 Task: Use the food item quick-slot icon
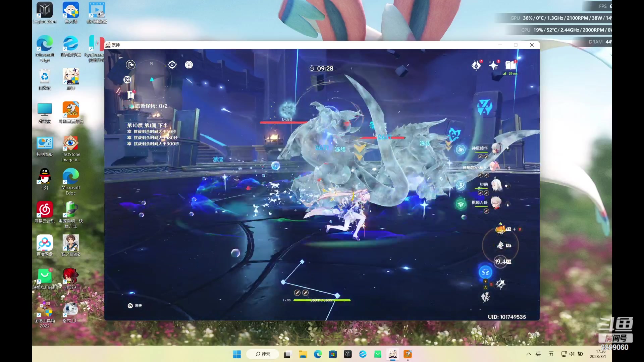[500, 229]
